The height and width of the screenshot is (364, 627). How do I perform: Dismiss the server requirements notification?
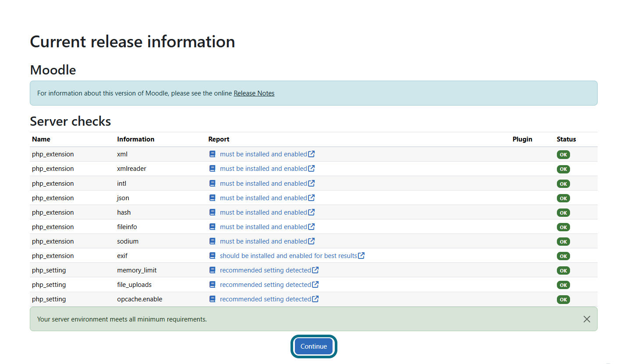coord(587,319)
